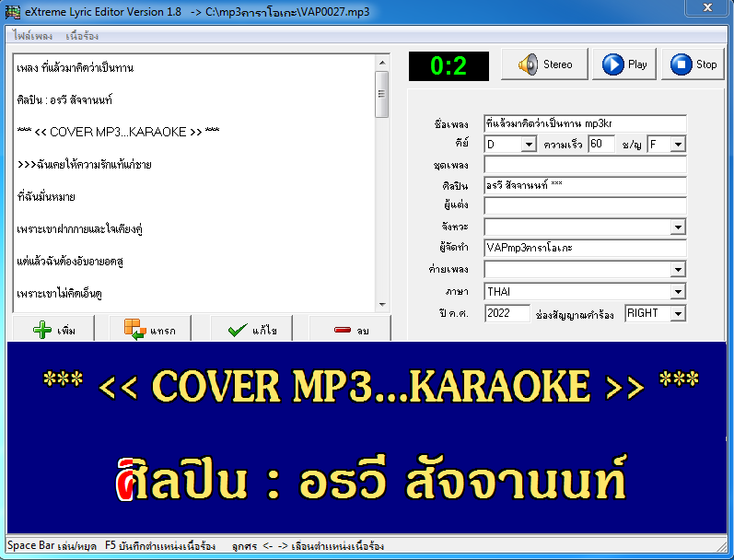Click the green checkmark แก้ไข button
The image size is (734, 560).
pyautogui.click(x=251, y=330)
